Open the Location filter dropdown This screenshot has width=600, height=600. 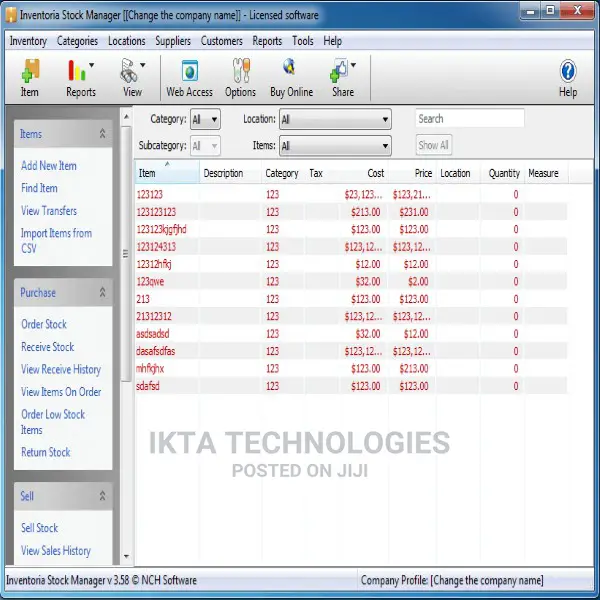(335, 119)
